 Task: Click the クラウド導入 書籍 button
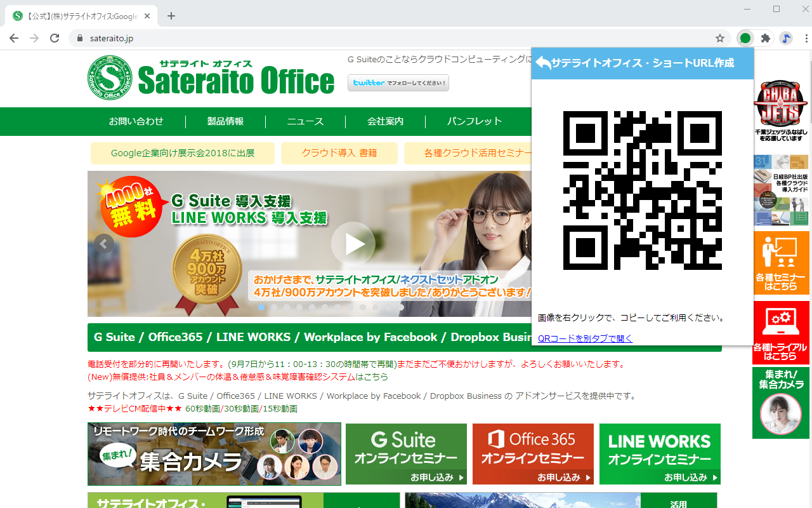coord(339,153)
